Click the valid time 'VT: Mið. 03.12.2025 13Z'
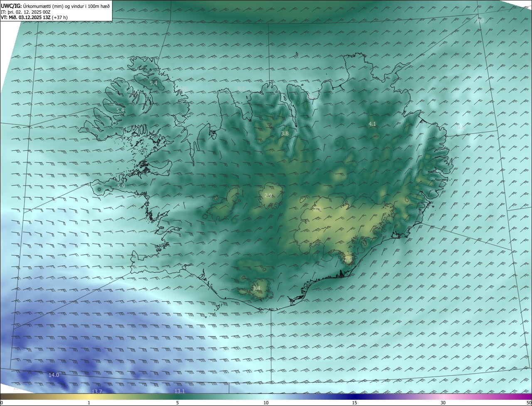This screenshot has width=532, height=406. [27, 17]
